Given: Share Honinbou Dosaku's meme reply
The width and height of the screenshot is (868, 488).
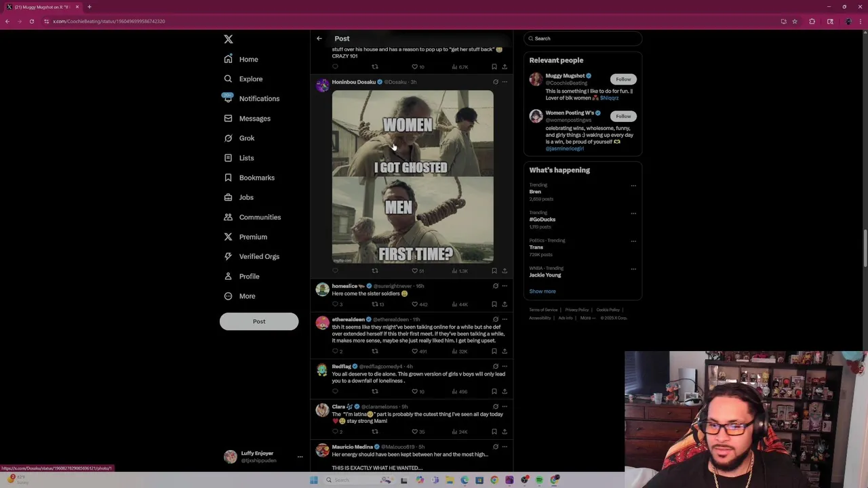Looking at the screenshot, I should pyautogui.click(x=505, y=270).
